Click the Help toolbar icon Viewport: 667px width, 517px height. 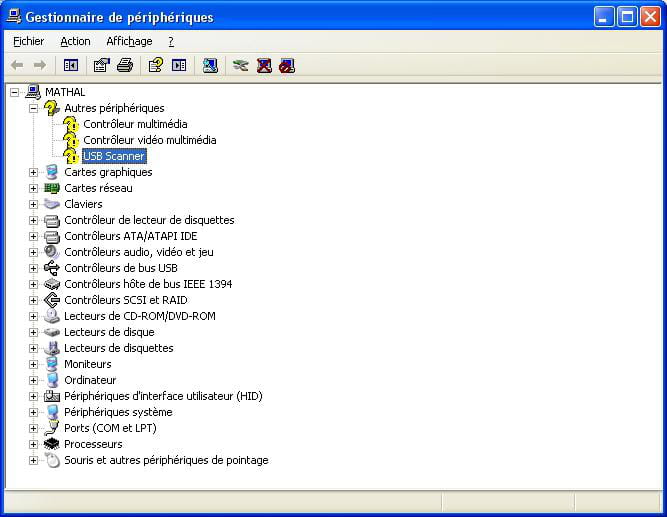pyautogui.click(x=155, y=66)
